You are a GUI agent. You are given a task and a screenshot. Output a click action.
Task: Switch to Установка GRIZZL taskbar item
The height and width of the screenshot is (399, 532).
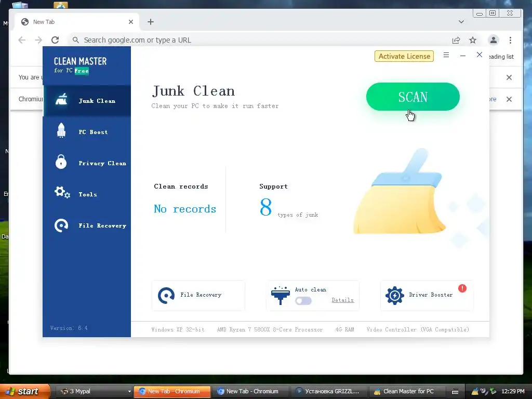(x=328, y=391)
